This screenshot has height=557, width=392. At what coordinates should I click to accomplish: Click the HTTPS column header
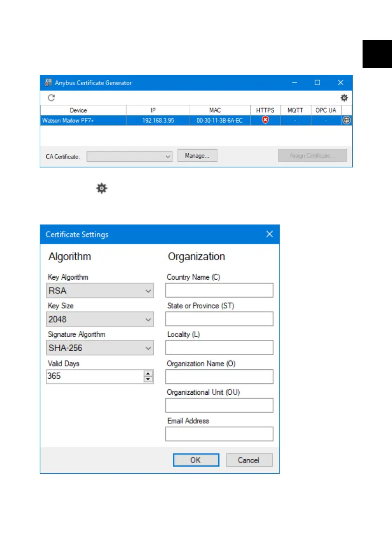tap(265, 110)
